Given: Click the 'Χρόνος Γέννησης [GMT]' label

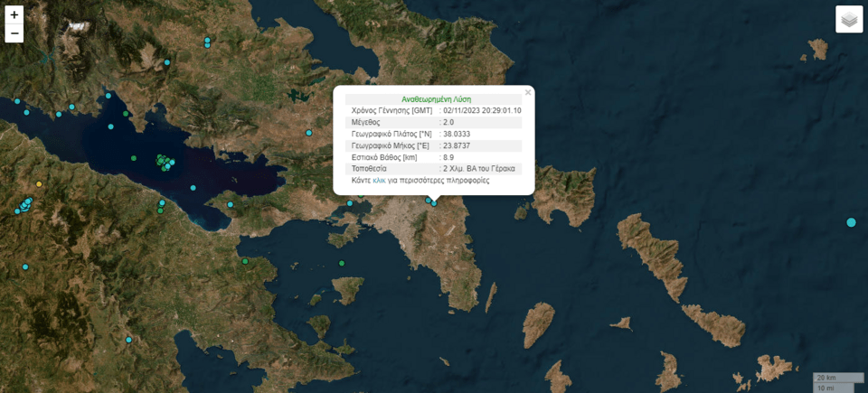Looking at the screenshot, I should (x=392, y=111).
